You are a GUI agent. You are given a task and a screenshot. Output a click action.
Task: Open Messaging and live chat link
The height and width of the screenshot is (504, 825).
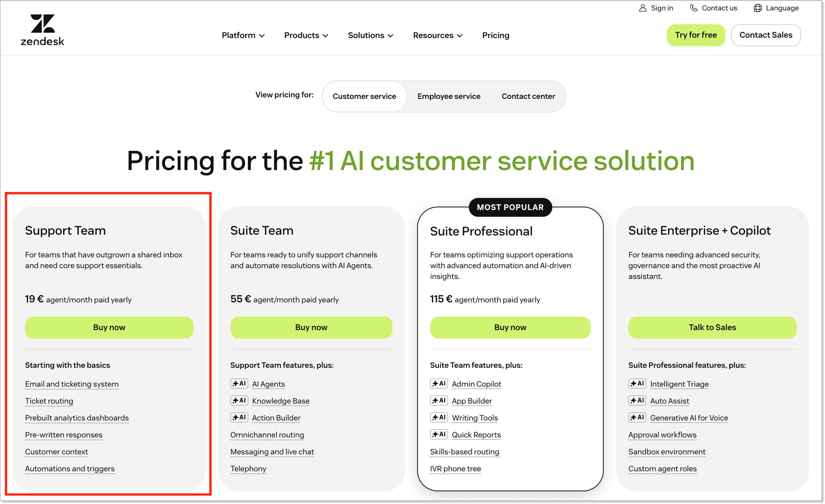(272, 452)
